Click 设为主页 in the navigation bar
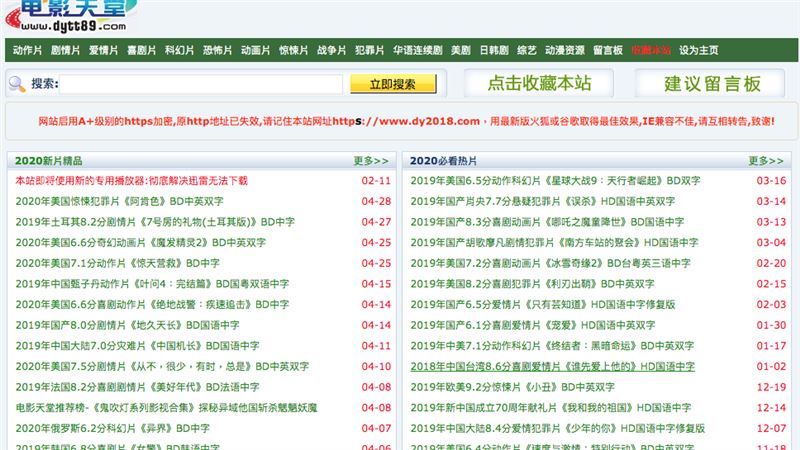This screenshot has width=800, height=450. click(x=698, y=50)
